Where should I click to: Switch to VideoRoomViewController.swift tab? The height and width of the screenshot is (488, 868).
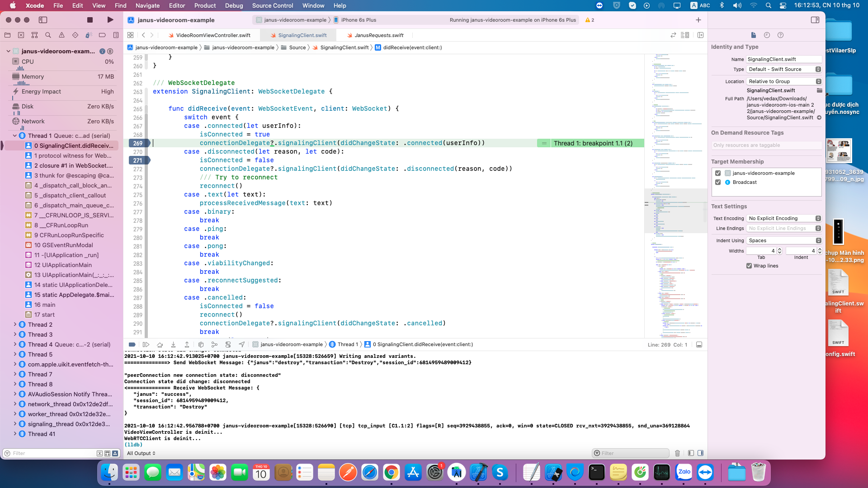click(x=213, y=35)
